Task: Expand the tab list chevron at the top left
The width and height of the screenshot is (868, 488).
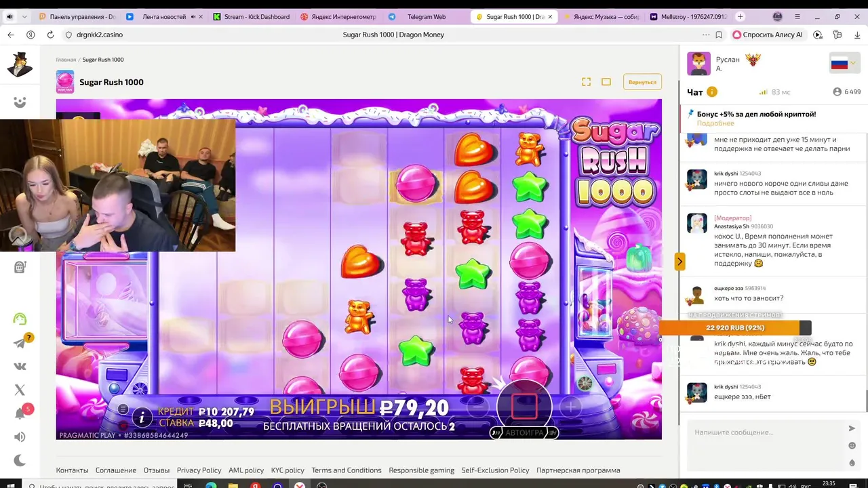Action: pos(25,16)
